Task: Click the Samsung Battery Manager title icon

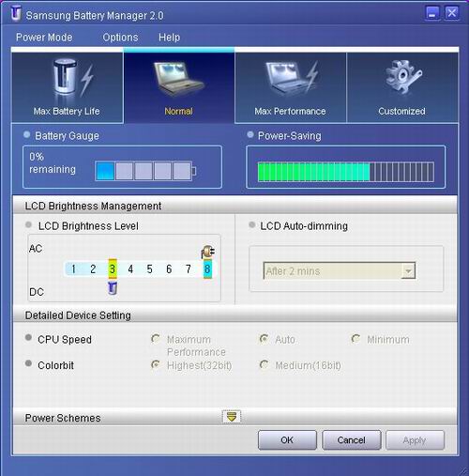Action: click(15, 14)
